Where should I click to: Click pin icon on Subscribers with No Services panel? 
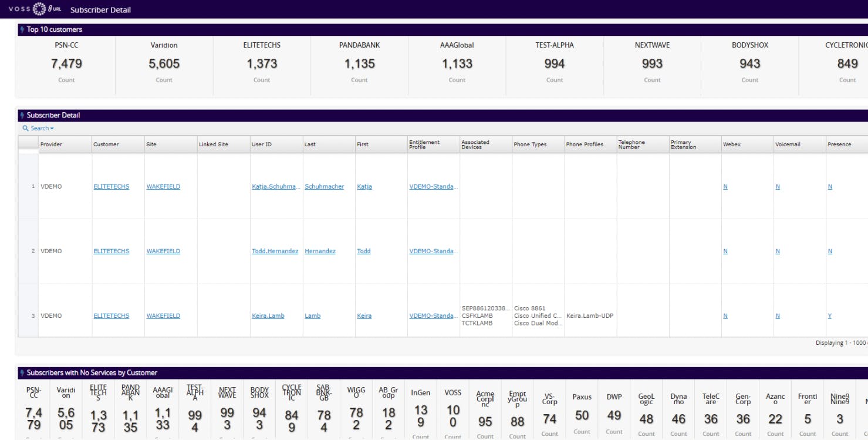(22, 372)
